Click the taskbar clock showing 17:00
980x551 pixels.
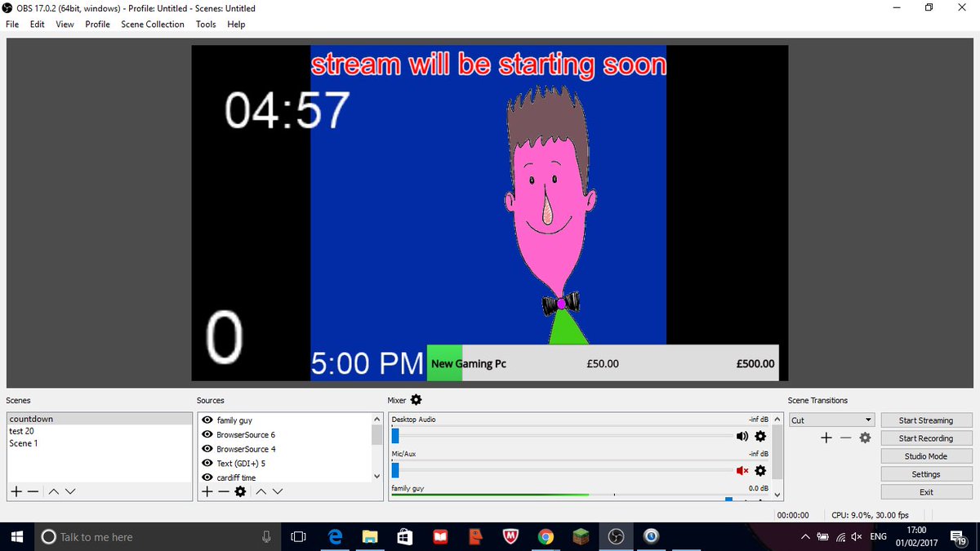(x=916, y=536)
